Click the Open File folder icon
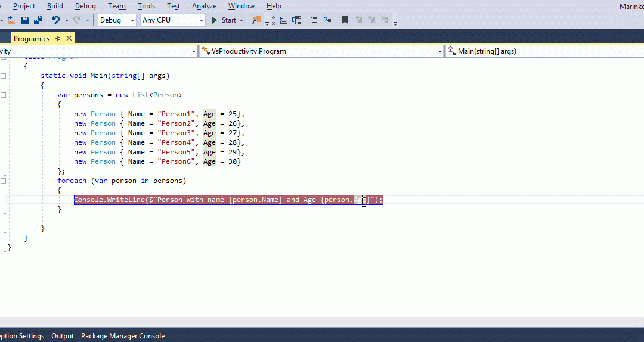The image size is (644, 342). tap(12, 20)
